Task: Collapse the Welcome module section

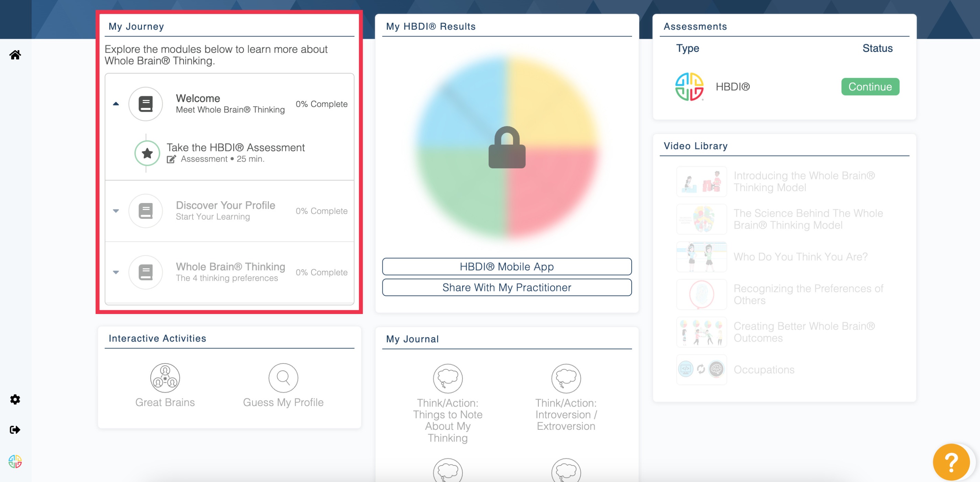Action: [x=116, y=103]
